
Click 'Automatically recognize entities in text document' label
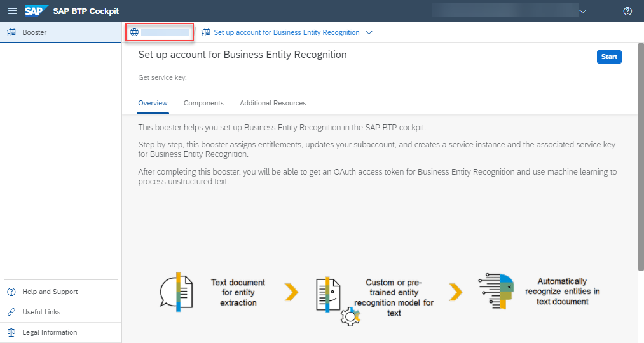pyautogui.click(x=562, y=292)
